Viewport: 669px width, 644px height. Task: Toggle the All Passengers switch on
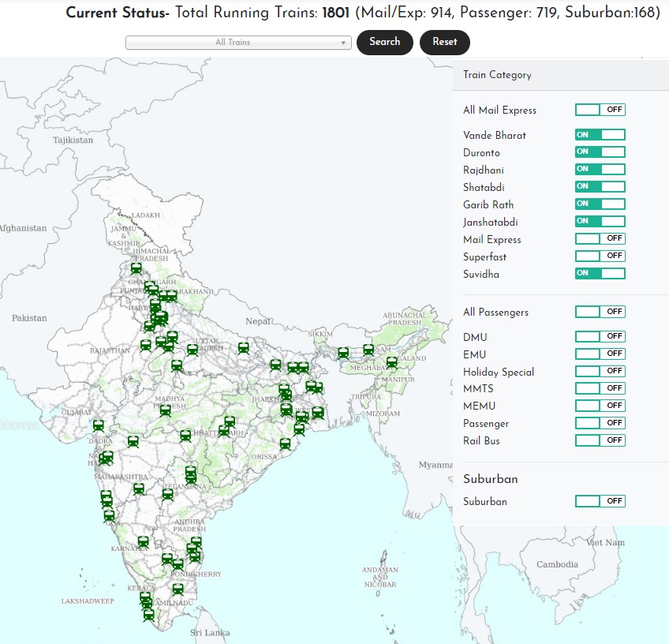[x=600, y=312]
